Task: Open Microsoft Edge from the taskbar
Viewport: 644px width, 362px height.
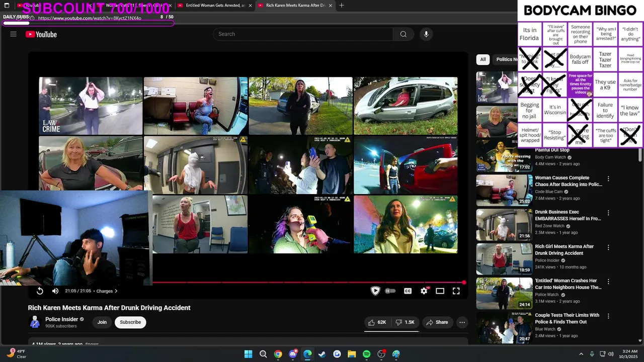Action: pos(307,354)
